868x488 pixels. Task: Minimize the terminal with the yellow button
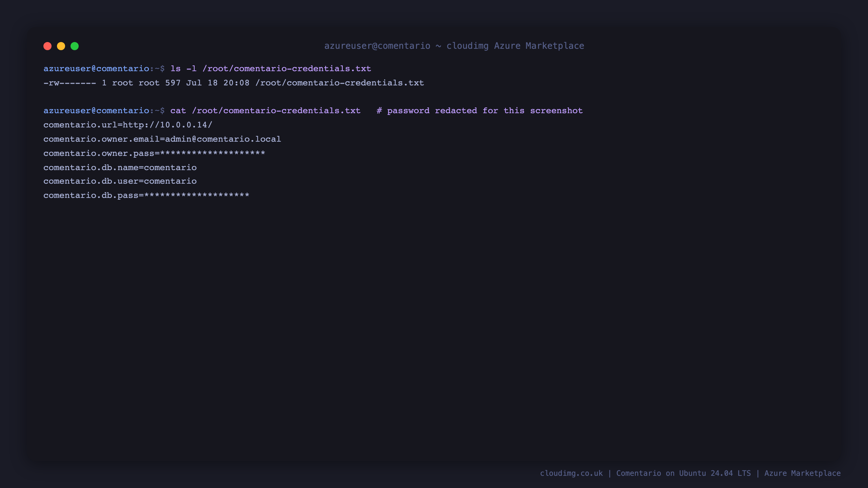point(61,46)
